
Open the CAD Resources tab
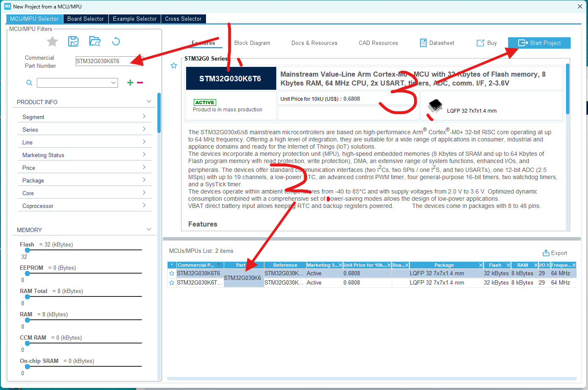tap(378, 43)
